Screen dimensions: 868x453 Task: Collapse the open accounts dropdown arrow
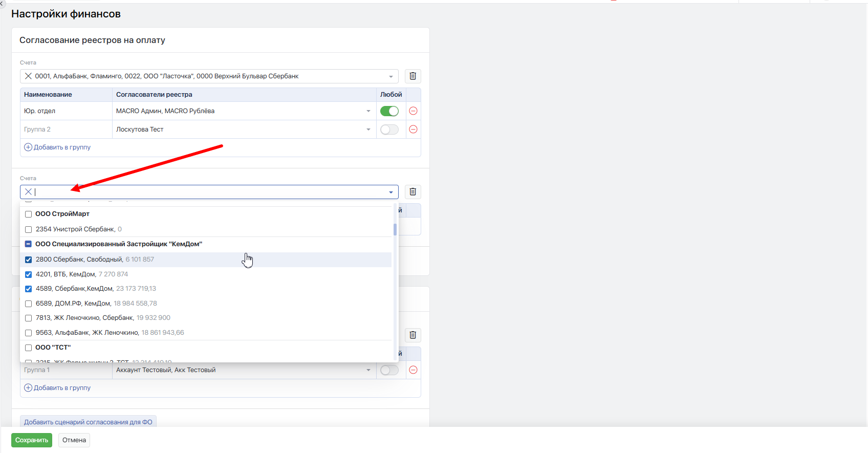(x=391, y=192)
